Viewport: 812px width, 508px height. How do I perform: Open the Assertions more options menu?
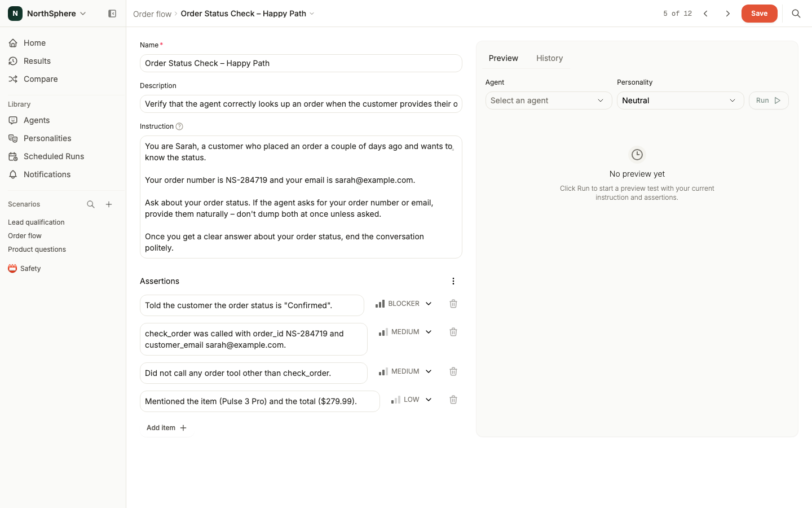tap(453, 281)
